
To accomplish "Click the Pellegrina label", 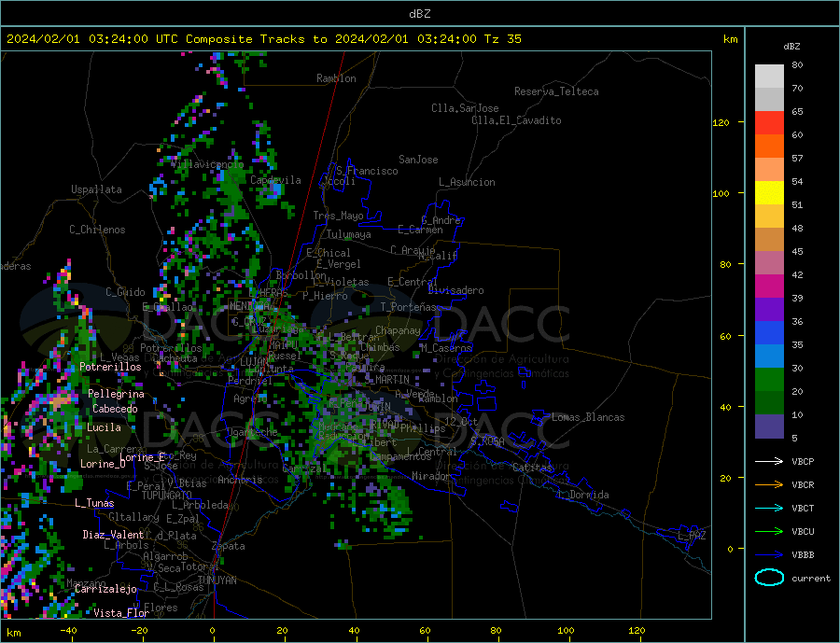I will 117,394.
